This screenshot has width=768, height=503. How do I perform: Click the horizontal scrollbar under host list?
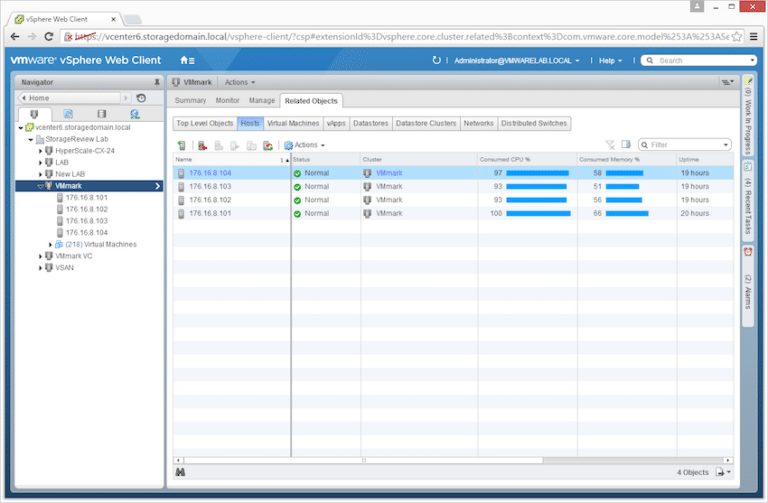[x=363, y=460]
